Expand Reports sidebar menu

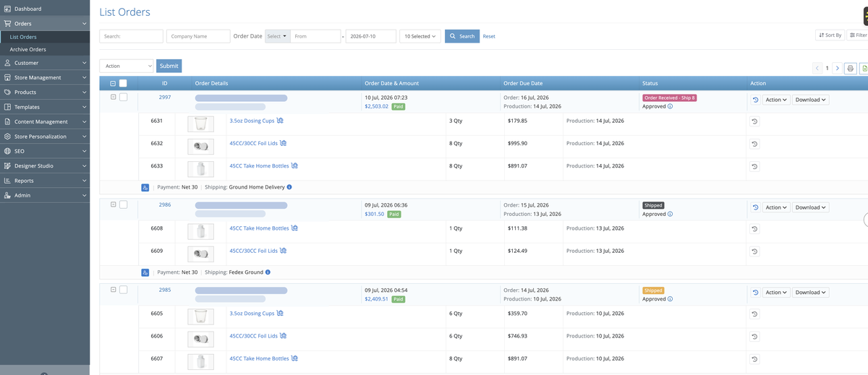(x=45, y=181)
